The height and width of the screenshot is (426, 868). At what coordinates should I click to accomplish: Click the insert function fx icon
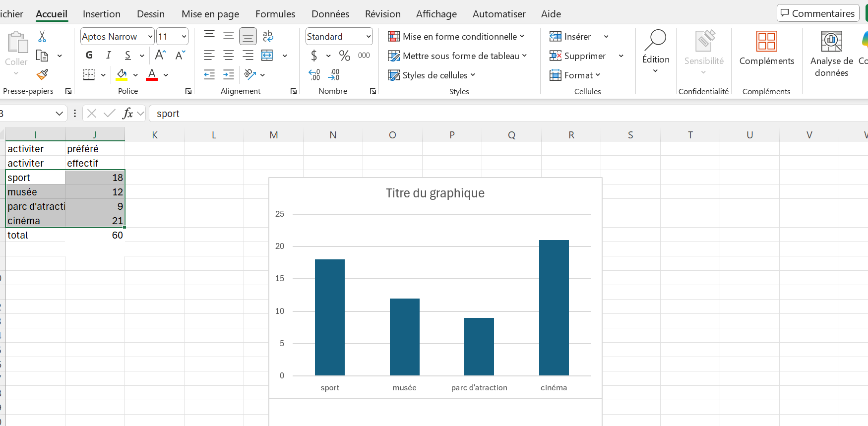point(127,114)
